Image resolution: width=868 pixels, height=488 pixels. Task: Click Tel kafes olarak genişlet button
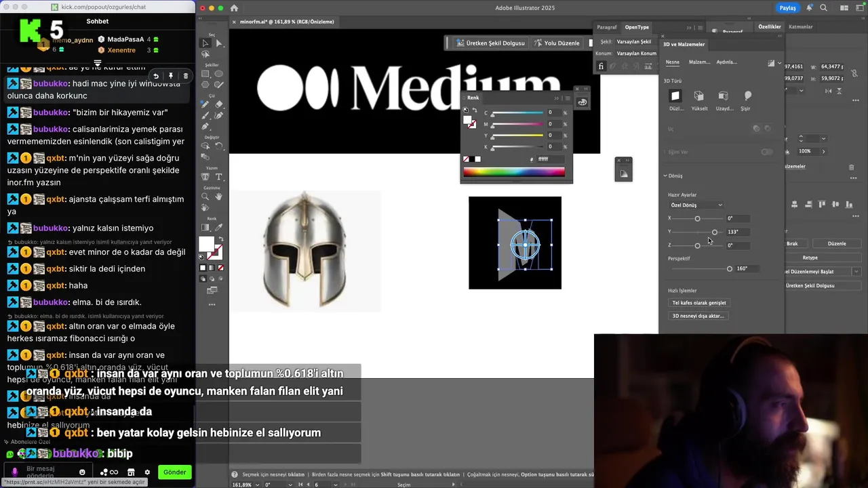click(x=698, y=303)
